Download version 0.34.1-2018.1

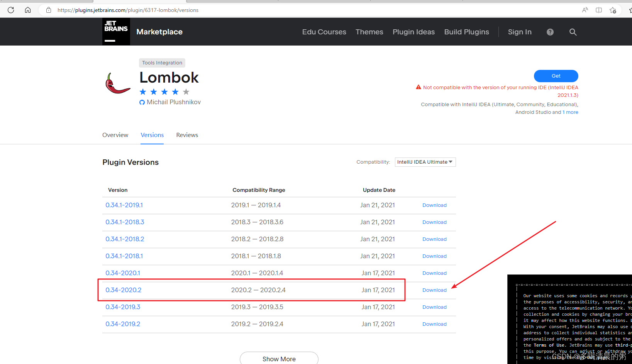[434, 256]
